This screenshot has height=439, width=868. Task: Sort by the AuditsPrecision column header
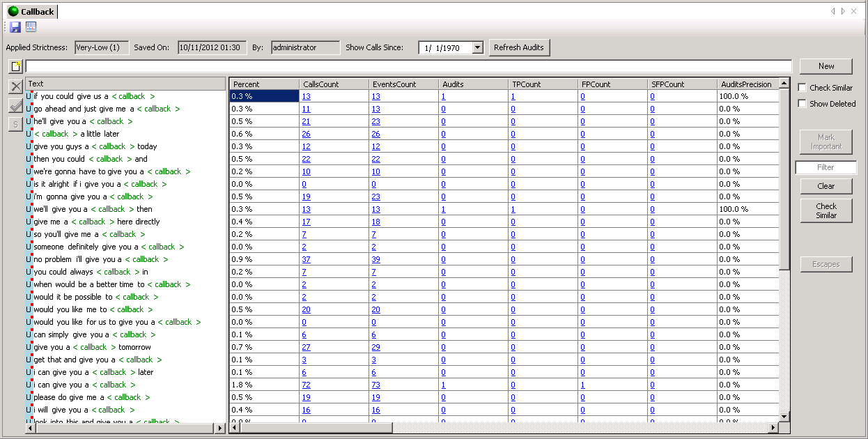746,84
